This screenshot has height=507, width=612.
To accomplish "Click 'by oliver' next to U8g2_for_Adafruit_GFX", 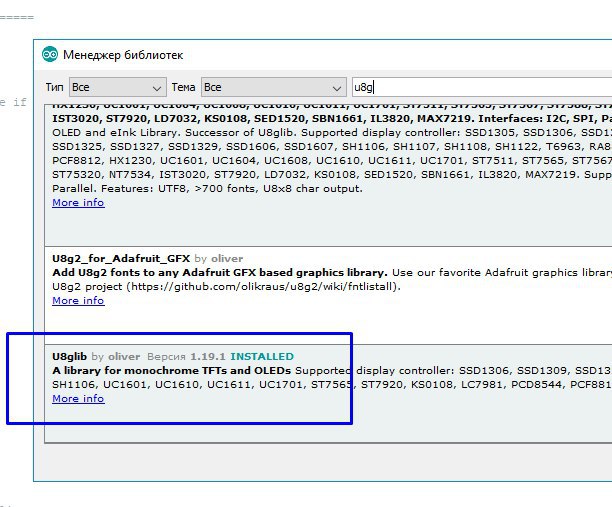I will (x=219, y=258).
